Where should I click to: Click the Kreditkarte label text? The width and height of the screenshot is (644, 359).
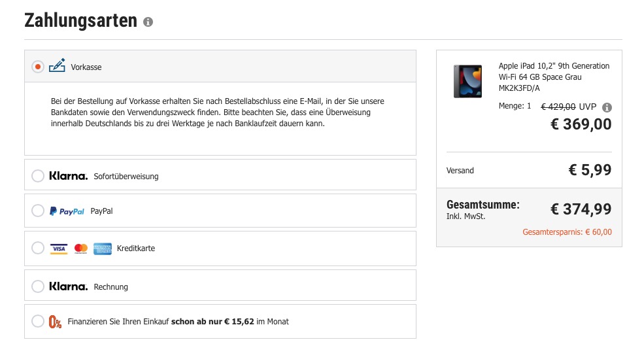click(x=136, y=248)
